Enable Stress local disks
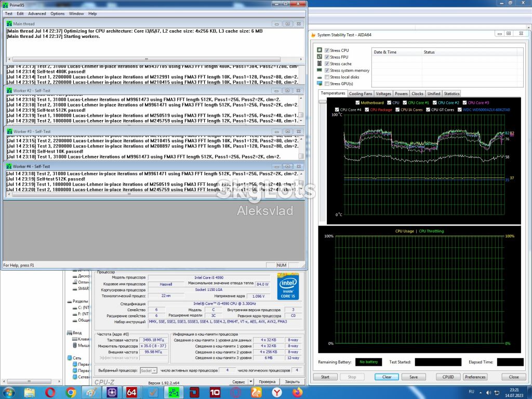The width and height of the screenshot is (532, 399). [327, 77]
